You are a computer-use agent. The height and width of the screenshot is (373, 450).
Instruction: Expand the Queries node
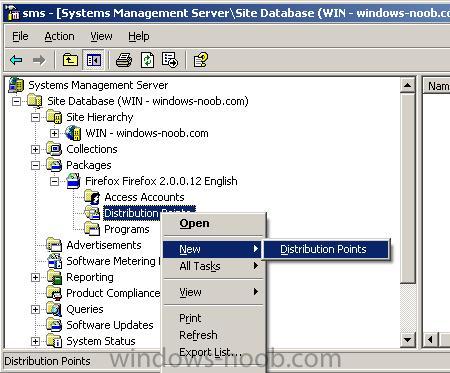(35, 309)
